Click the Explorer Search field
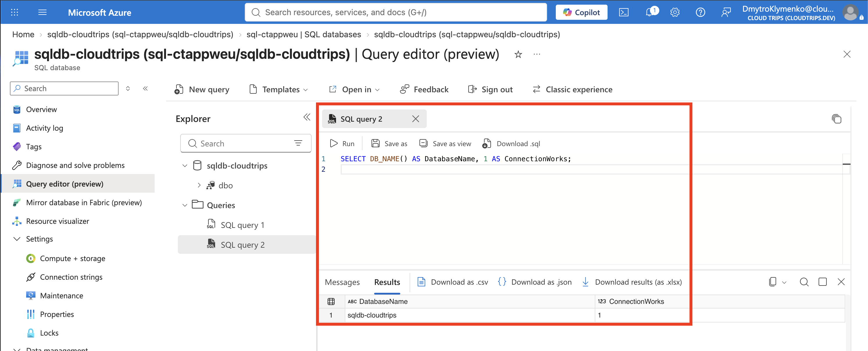This screenshot has width=868, height=351. [x=246, y=143]
